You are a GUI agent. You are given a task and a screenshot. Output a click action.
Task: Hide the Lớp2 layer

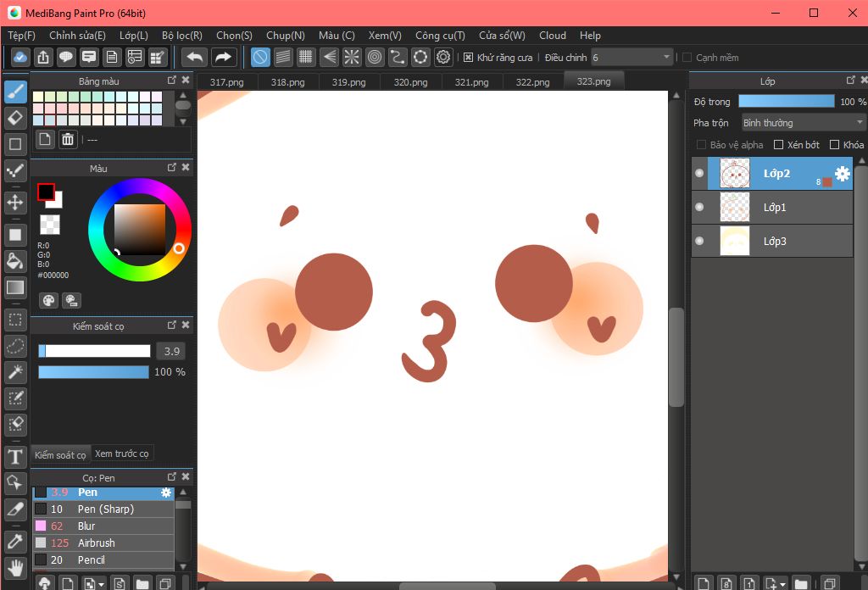tap(699, 173)
